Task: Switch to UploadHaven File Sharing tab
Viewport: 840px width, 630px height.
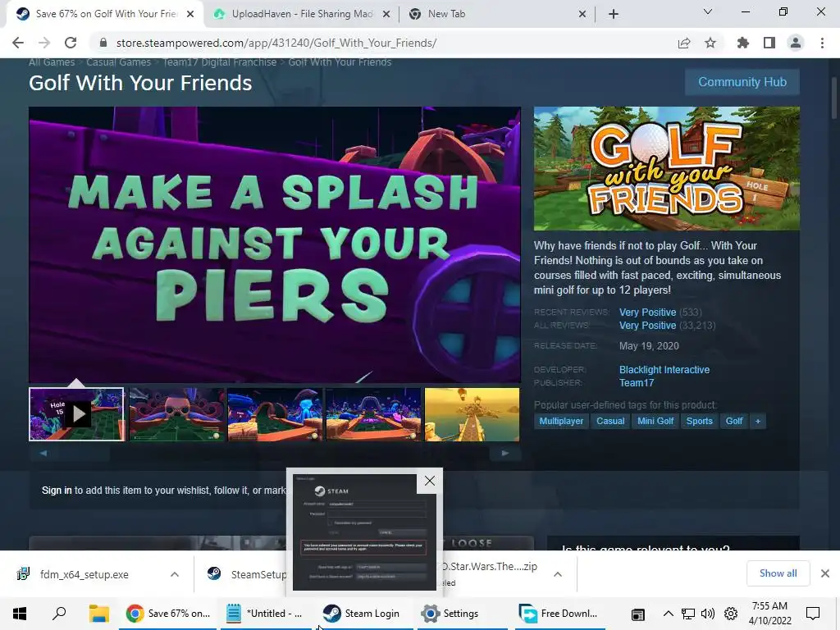Action: 302,14
